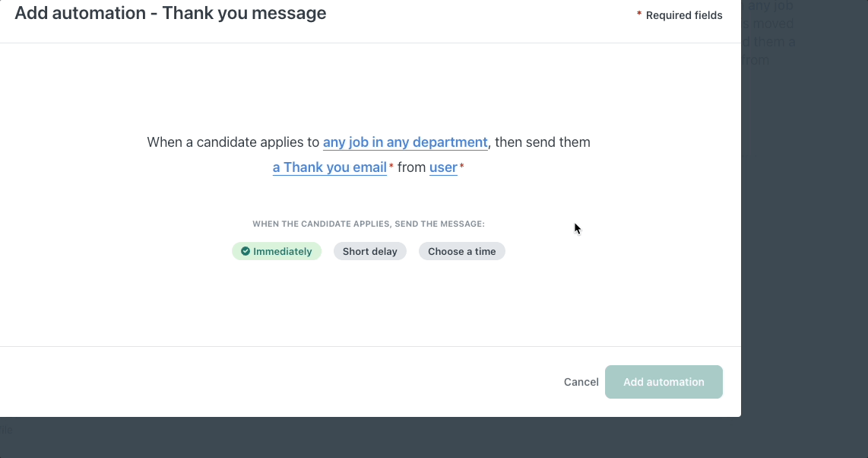868x458 pixels.
Task: Click the Required fields label
Action: pos(684,15)
